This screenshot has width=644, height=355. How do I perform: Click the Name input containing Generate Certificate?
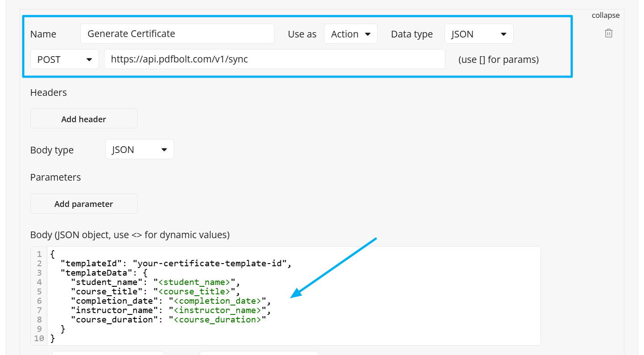click(x=177, y=33)
